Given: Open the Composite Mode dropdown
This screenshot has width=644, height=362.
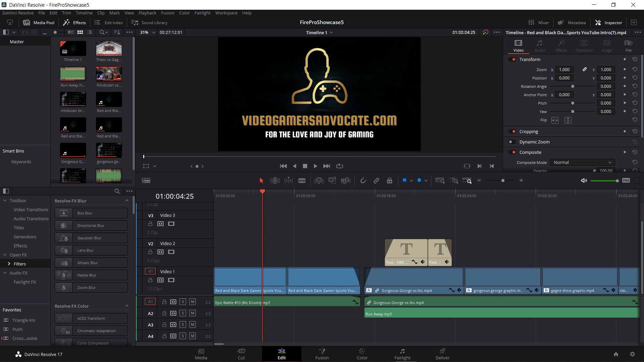Looking at the screenshot, I should point(582,162).
